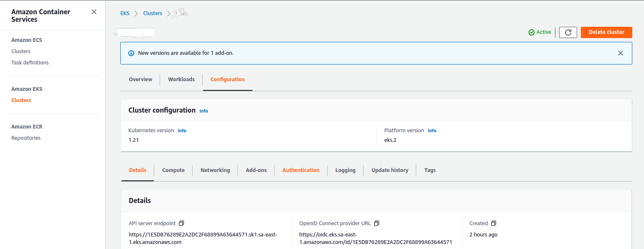The image size is (644, 249).
Task: View the Logging sub-tab
Action: click(346, 170)
